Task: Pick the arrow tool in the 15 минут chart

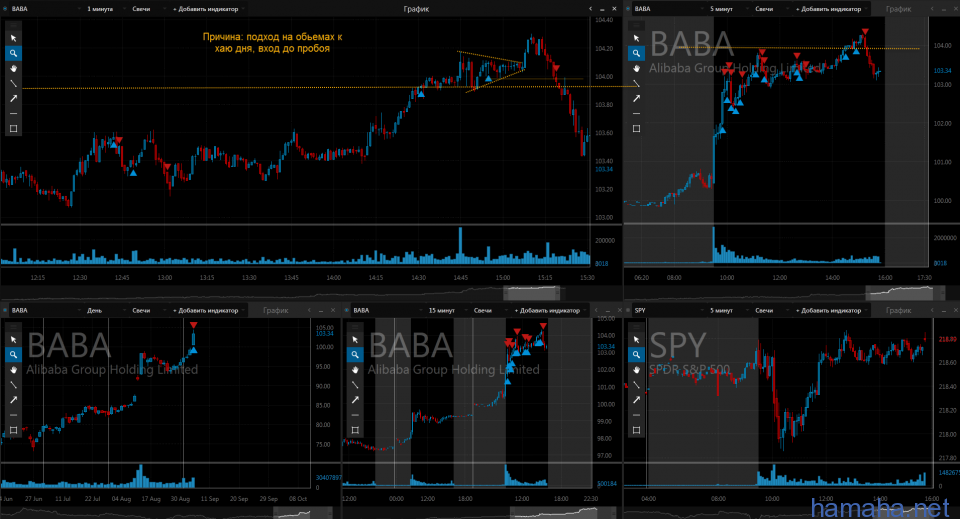Action: [355, 400]
